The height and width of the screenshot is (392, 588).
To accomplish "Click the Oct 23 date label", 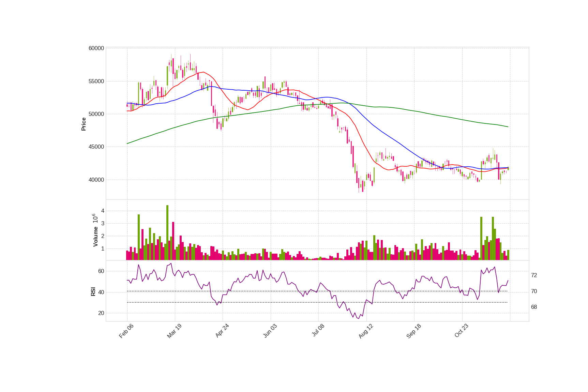I will 461,331.
